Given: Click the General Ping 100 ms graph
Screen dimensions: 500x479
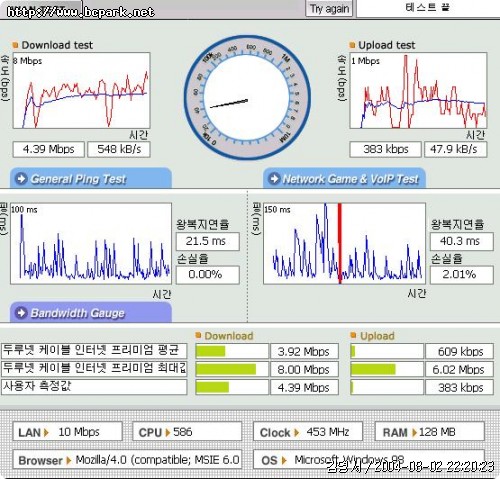Looking at the screenshot, I should (x=91, y=243).
